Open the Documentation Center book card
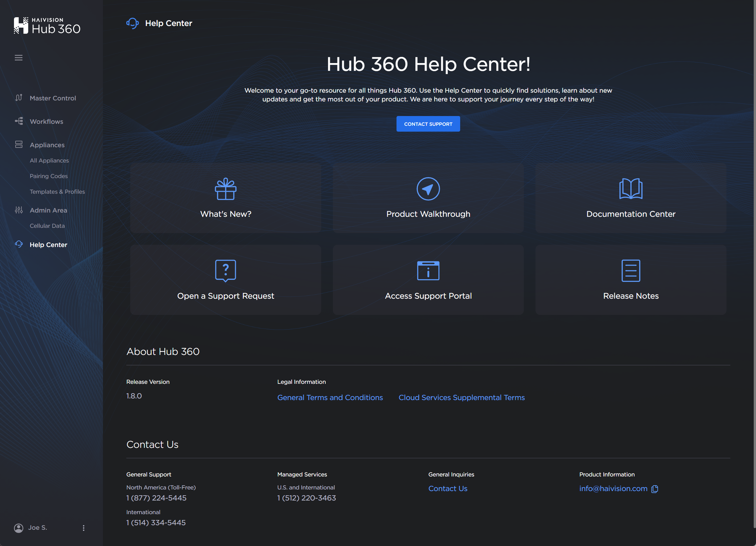 [630, 198]
